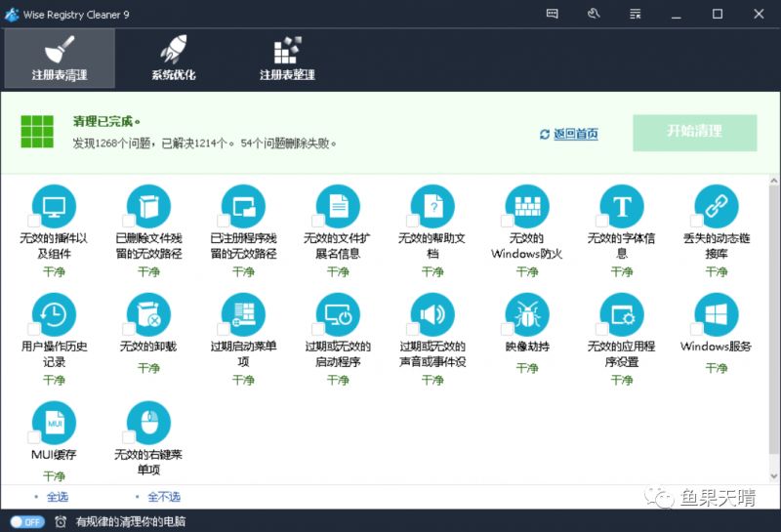The height and width of the screenshot is (532, 781).
Task: Click the 干净 status under Windows服务
Action: coord(717,368)
